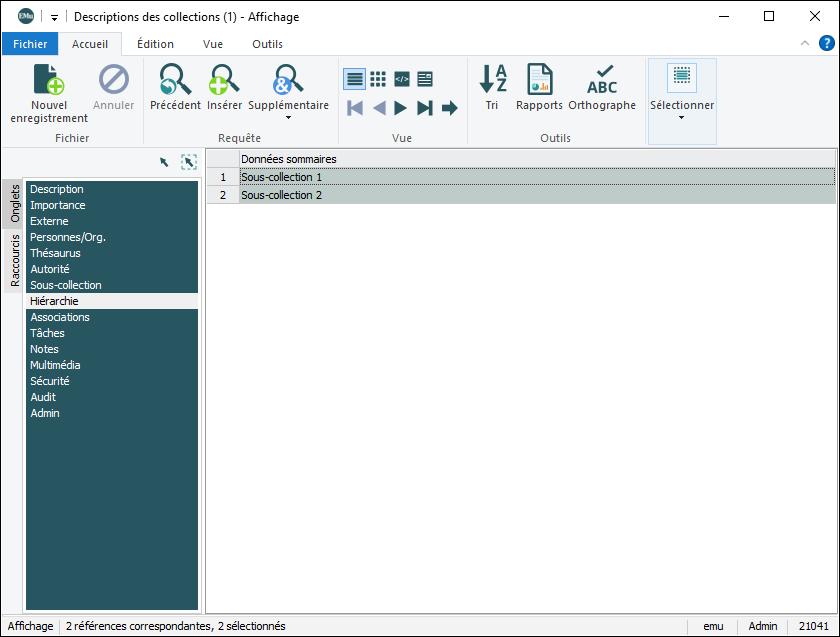Open the Raccourcis side panel
This screenshot has width=840, height=637.
[15, 261]
